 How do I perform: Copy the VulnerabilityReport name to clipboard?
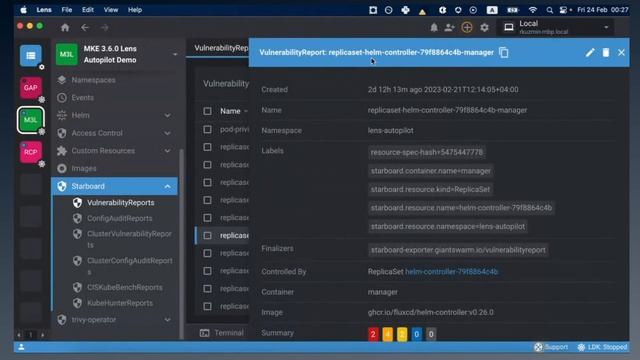pos(504,52)
